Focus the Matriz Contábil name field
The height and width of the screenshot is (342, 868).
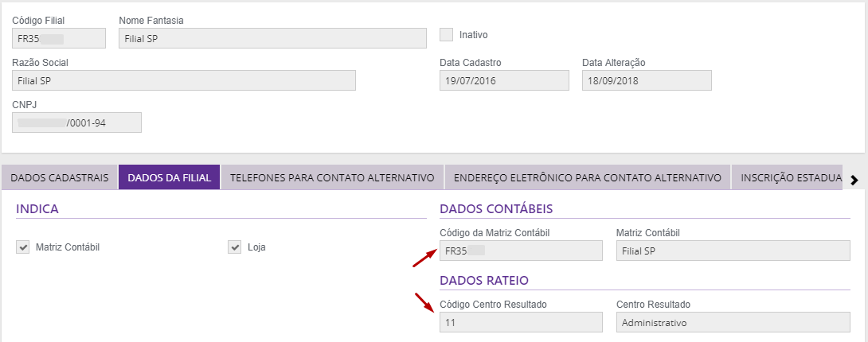click(733, 251)
